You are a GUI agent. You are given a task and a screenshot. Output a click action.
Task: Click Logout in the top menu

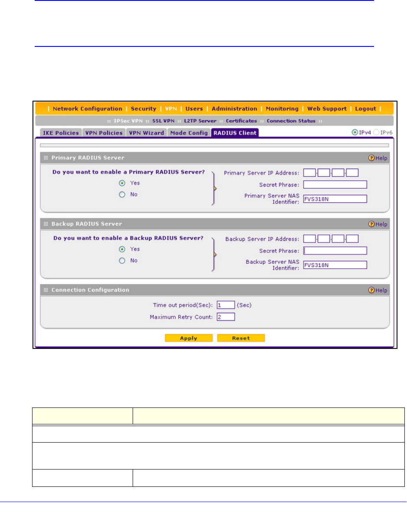[x=365, y=109]
